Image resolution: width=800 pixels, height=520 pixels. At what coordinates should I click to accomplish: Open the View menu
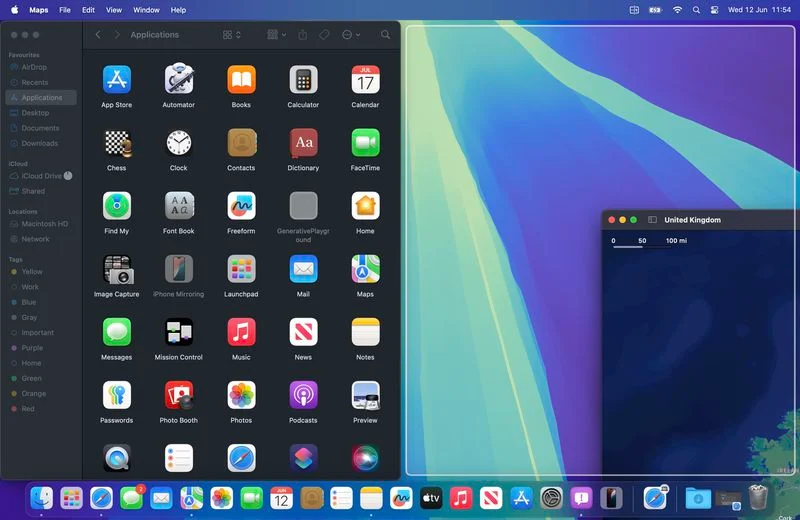(114, 10)
